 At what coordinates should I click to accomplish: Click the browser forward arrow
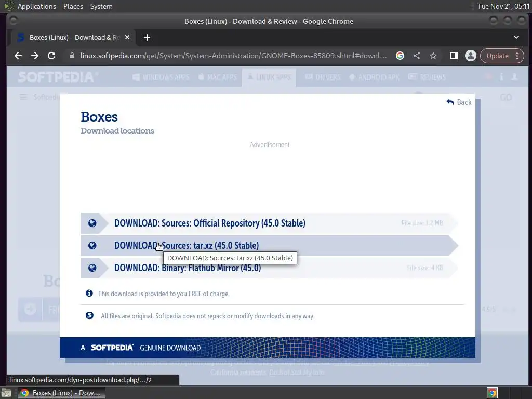click(35, 56)
